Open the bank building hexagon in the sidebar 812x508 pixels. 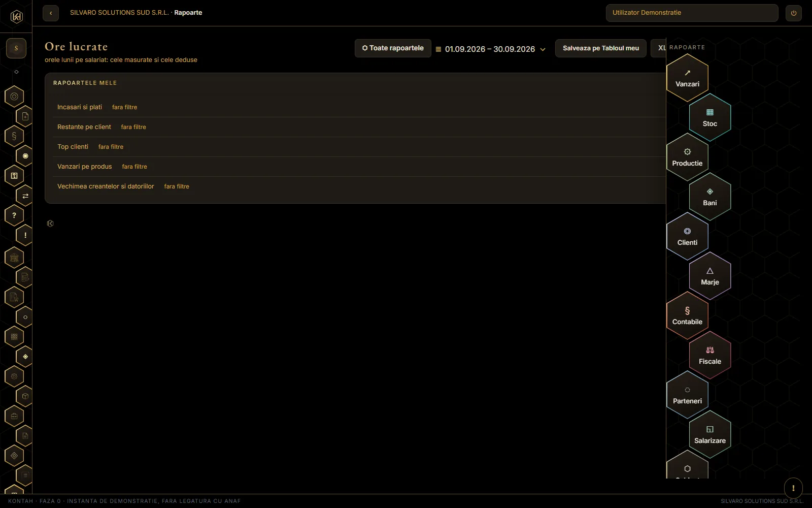(x=14, y=258)
